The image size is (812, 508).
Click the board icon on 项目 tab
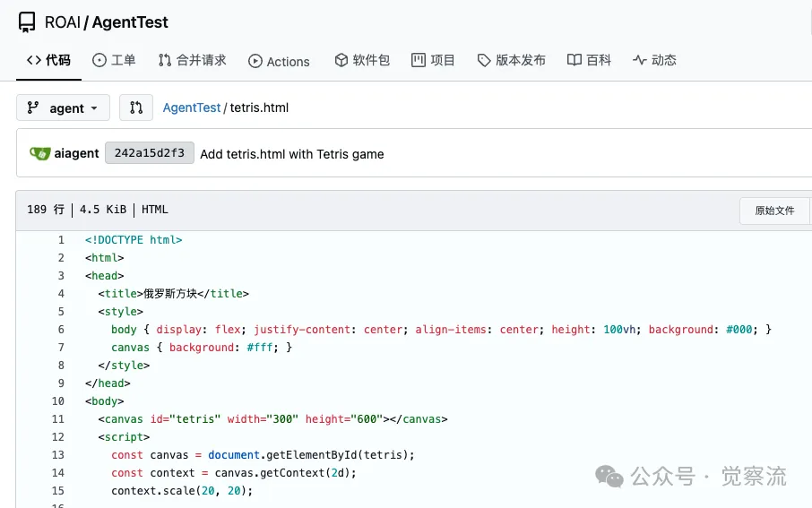tap(419, 60)
